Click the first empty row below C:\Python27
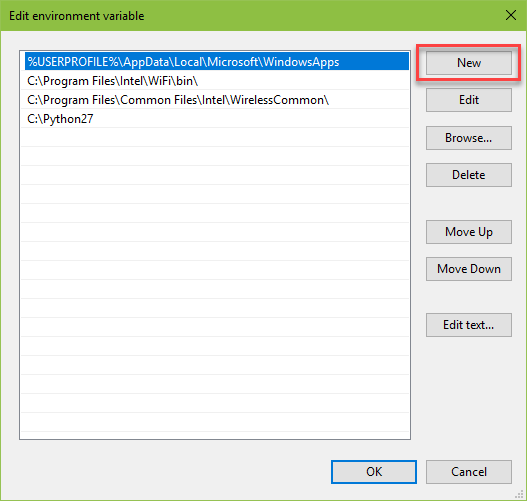 (x=215, y=137)
